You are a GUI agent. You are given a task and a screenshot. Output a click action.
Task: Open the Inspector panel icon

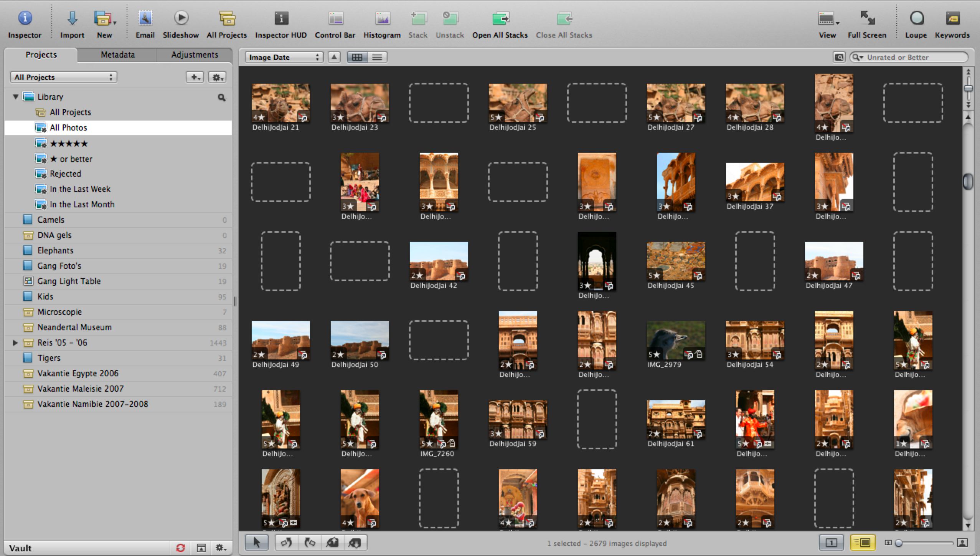coord(25,18)
